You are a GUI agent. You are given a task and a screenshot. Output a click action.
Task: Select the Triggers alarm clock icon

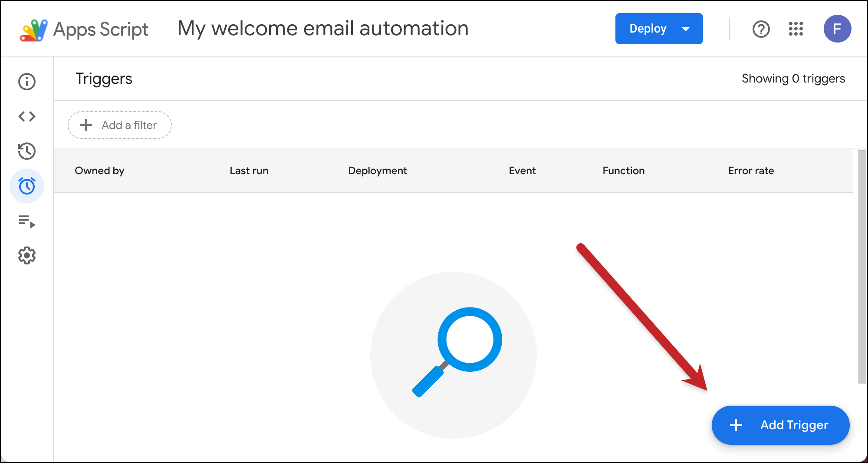(x=27, y=186)
